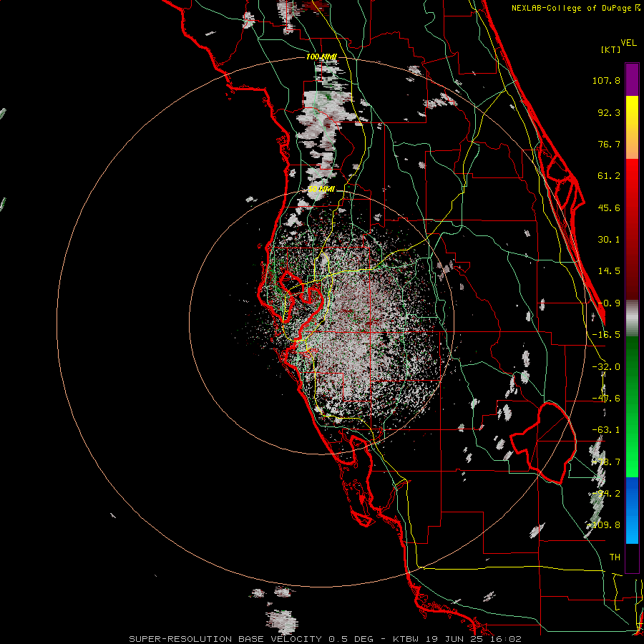Select the 45.6 scale value
This screenshot has height=644, width=644.
pos(609,208)
